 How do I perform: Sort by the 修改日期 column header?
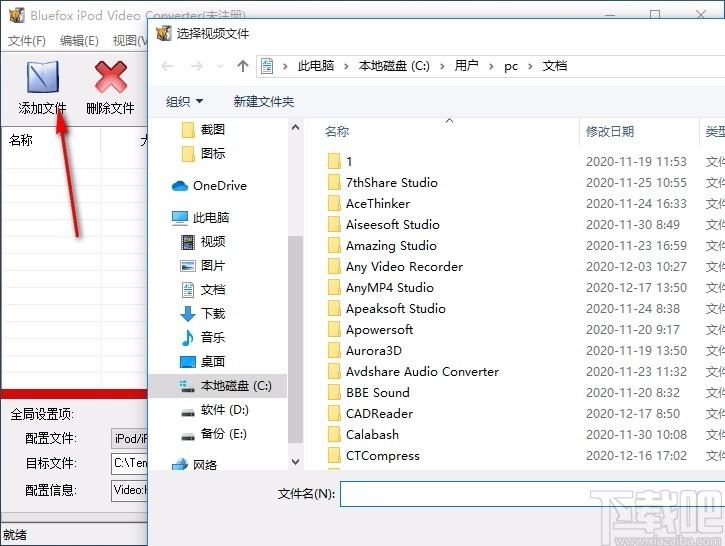(x=610, y=132)
